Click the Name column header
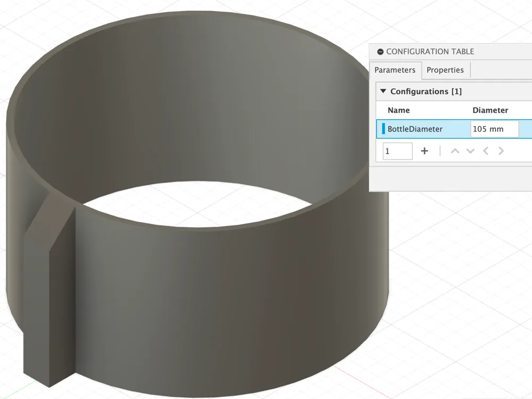 point(399,110)
